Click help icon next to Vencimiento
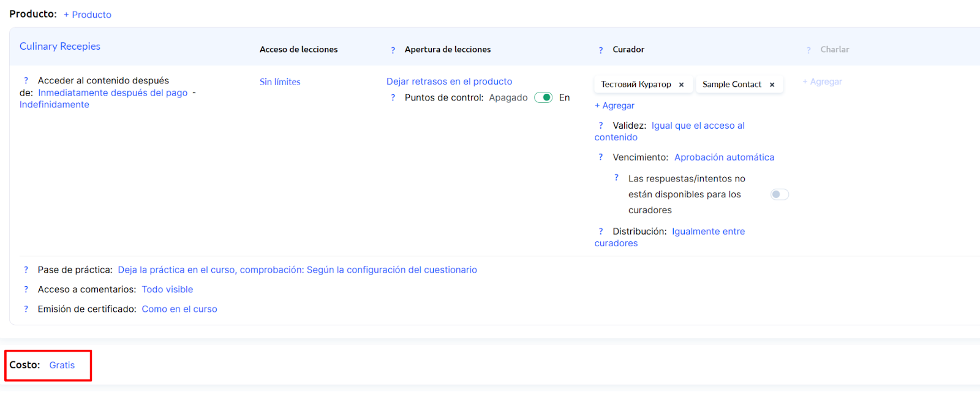Viewport: 980px width, 397px height. pyautogui.click(x=600, y=157)
